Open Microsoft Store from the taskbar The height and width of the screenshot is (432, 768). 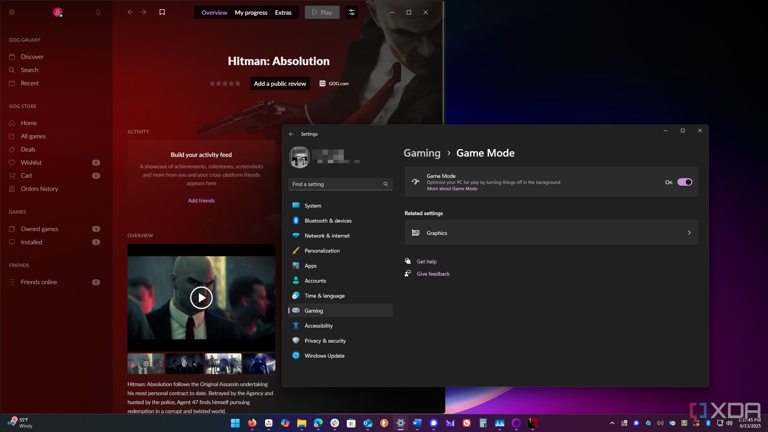click(351, 423)
